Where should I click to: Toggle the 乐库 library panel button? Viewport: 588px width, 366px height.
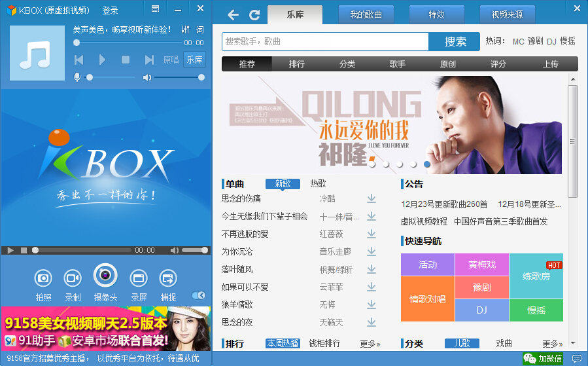pos(194,60)
